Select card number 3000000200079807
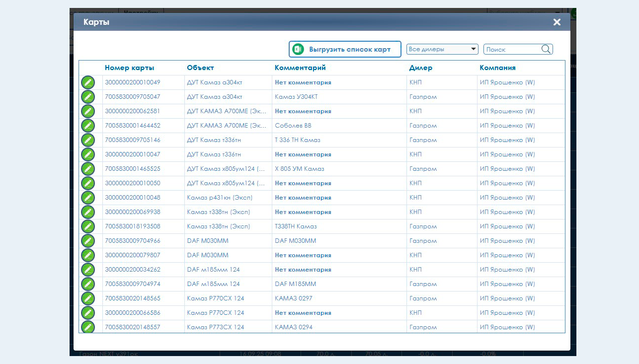Viewport: 639px width, 364px height. pos(133,255)
